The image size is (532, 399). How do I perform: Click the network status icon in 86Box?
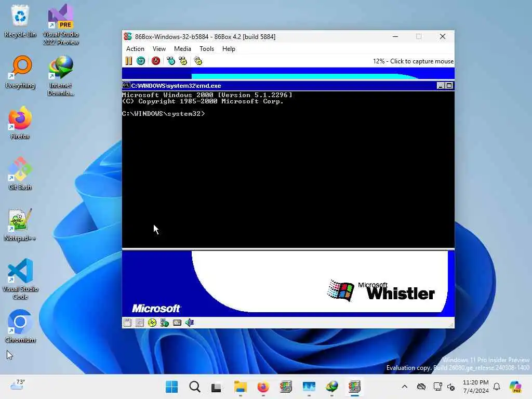pyautogui.click(x=165, y=323)
